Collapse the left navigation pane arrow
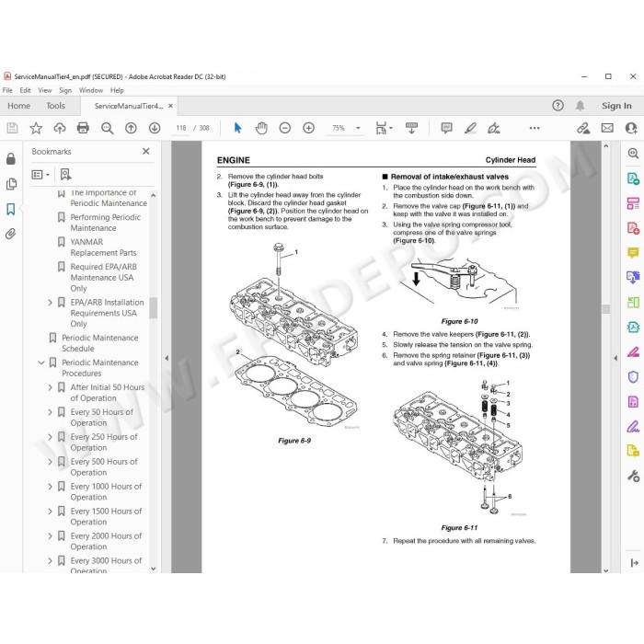The image size is (644, 644). click(x=167, y=358)
